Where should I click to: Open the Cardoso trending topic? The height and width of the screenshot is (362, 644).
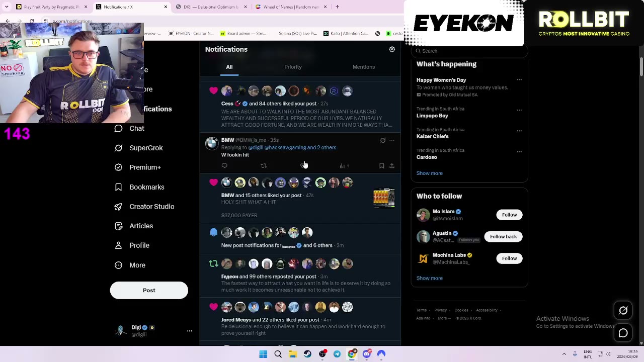(x=427, y=157)
